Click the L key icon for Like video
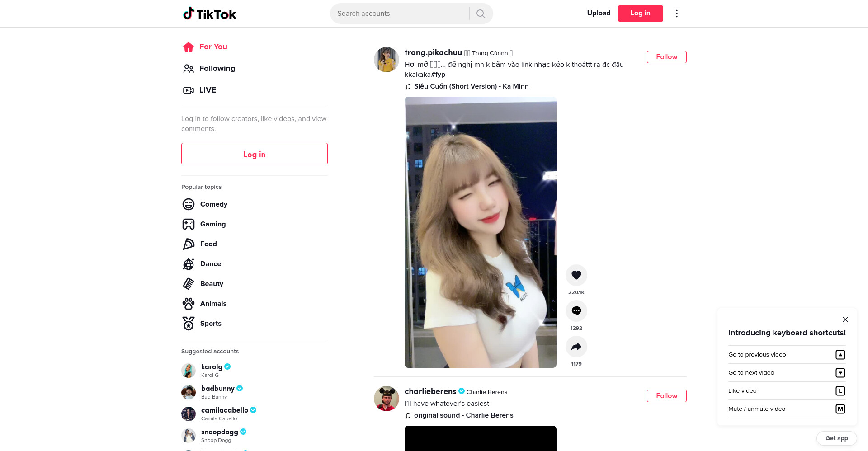 click(x=840, y=391)
